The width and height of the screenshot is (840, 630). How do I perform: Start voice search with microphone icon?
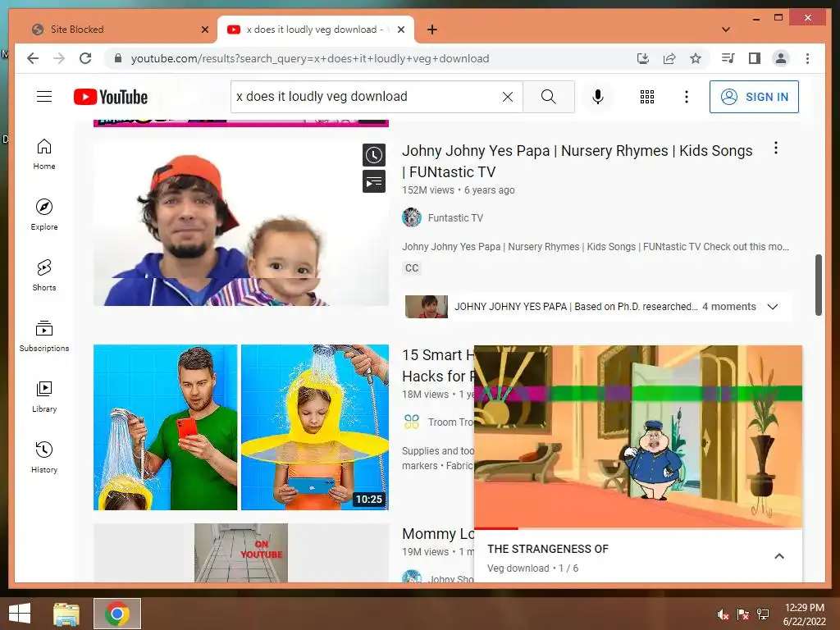pos(598,97)
